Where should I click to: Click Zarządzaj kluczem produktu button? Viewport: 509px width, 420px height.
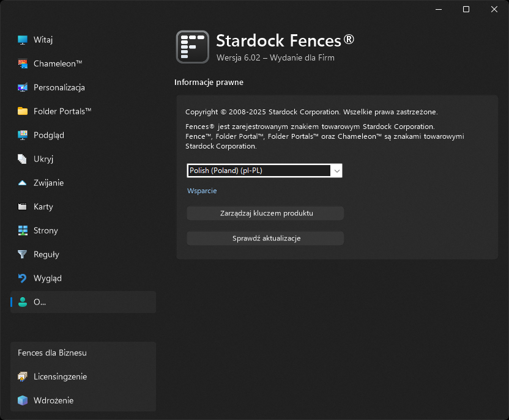pyautogui.click(x=266, y=213)
